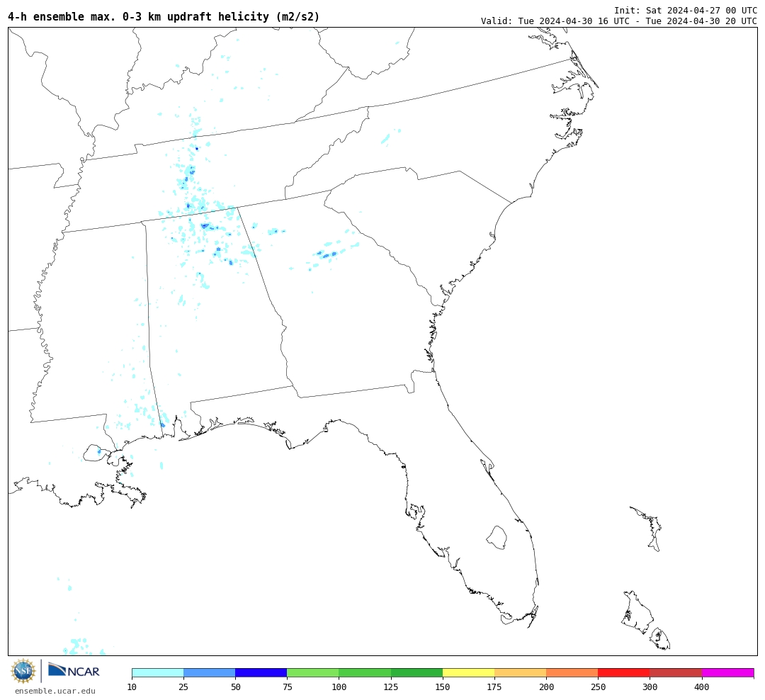
Task: Click the colorbar label 25
Action: (183, 687)
